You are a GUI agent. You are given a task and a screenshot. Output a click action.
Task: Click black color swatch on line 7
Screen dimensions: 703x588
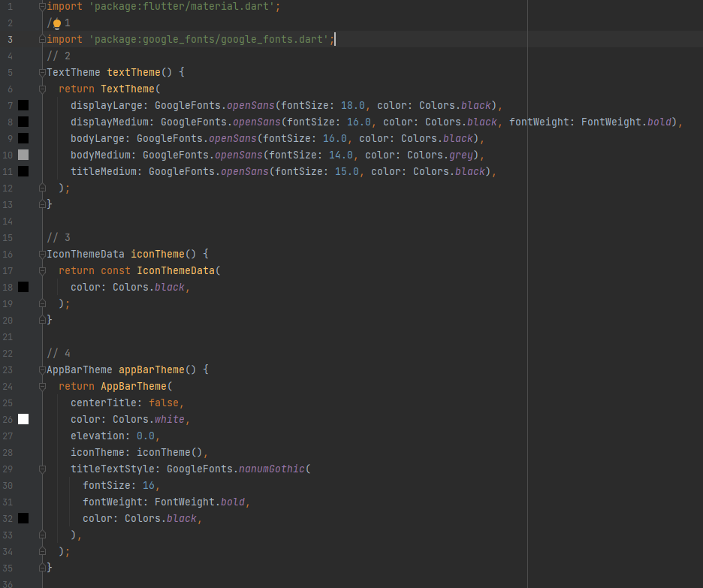[23, 105]
